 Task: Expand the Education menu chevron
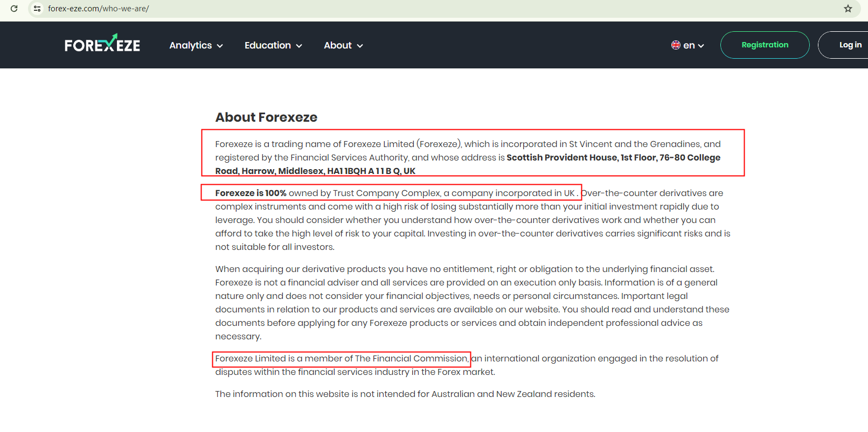pyautogui.click(x=299, y=46)
